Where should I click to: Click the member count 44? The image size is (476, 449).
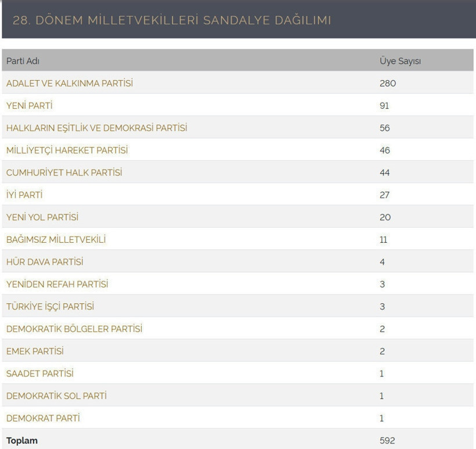pos(385,173)
